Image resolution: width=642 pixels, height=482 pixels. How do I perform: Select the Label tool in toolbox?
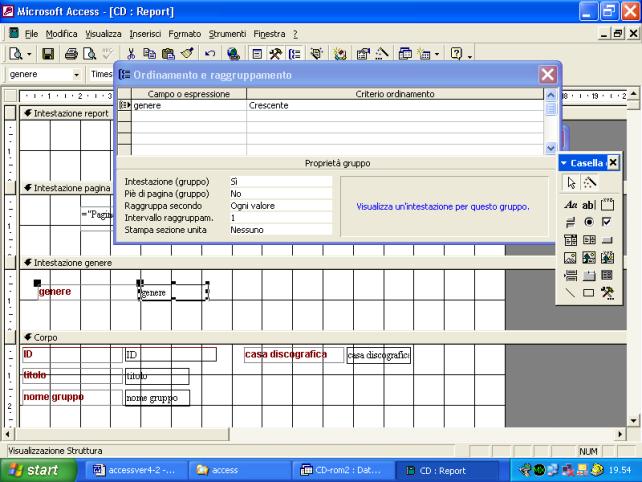pos(570,204)
